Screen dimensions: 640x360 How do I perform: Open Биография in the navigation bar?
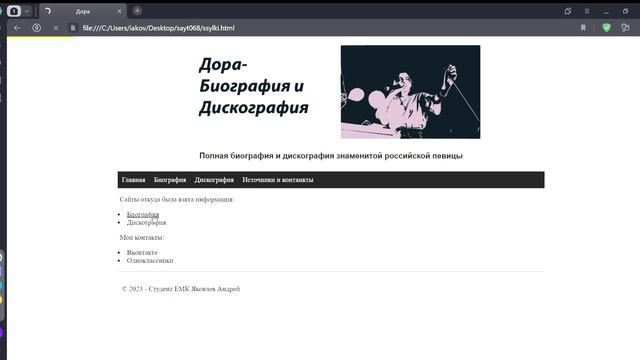click(x=170, y=180)
